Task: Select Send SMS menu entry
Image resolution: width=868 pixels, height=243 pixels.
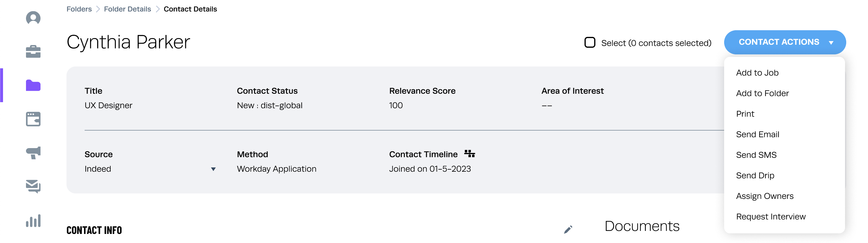Action: 756,155
